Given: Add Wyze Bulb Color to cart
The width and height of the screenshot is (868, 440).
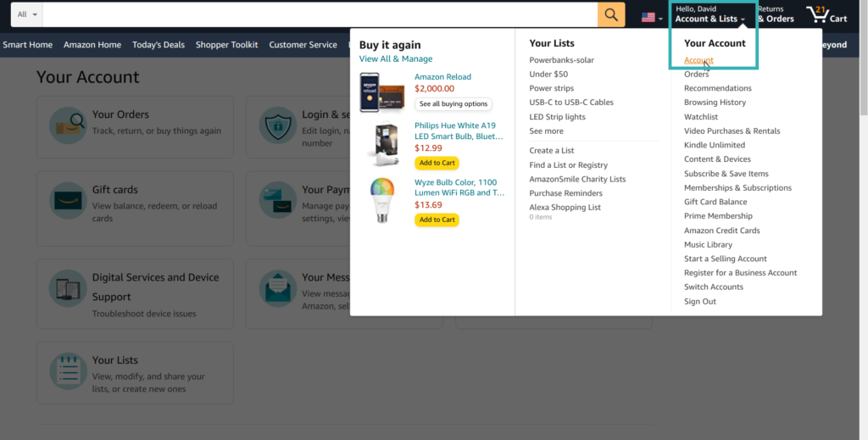Looking at the screenshot, I should pos(437,220).
